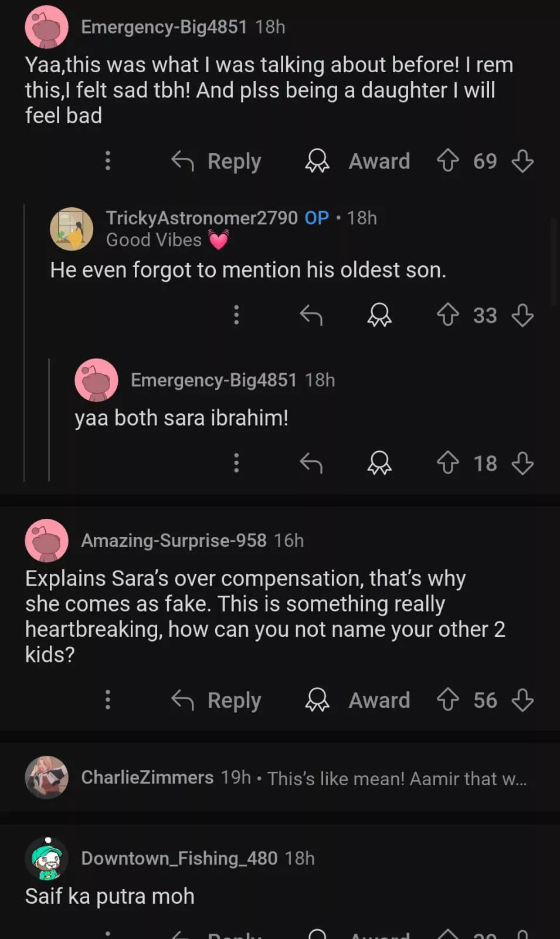
Task: Reply to the "felt sad tbh" comment
Action: coord(216,161)
